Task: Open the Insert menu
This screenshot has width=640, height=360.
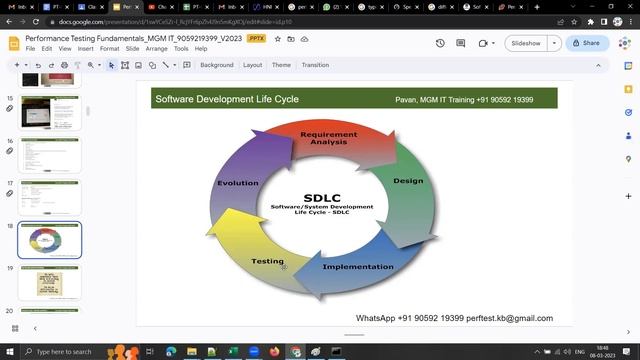Action: (x=86, y=49)
